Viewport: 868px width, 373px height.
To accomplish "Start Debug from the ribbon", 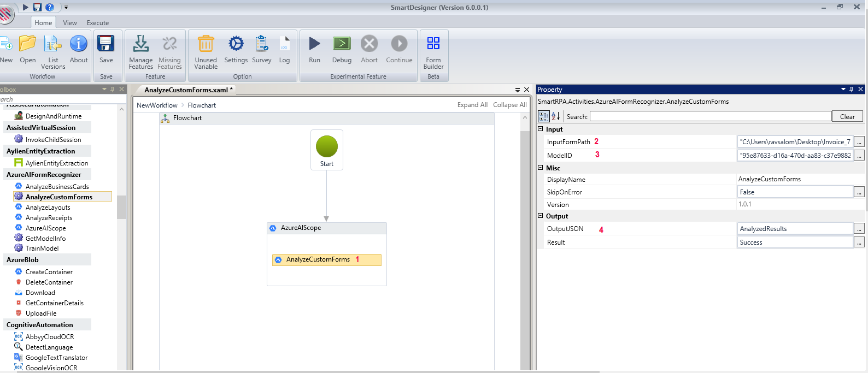I will pyautogui.click(x=342, y=44).
